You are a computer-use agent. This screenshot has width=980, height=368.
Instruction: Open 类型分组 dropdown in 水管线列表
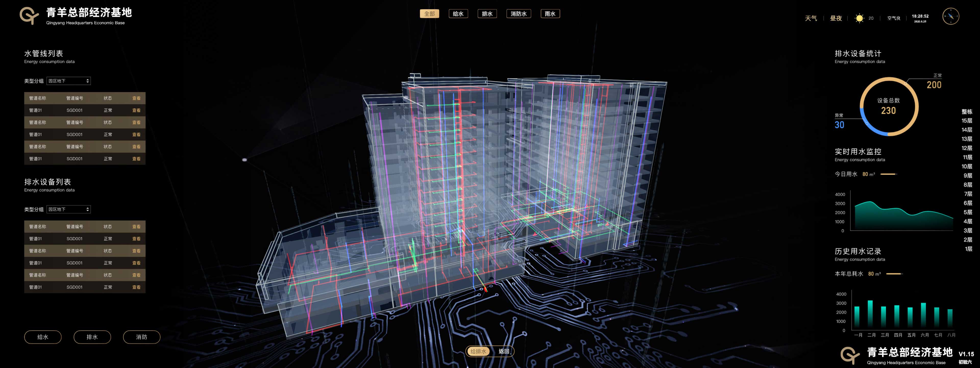pos(68,81)
